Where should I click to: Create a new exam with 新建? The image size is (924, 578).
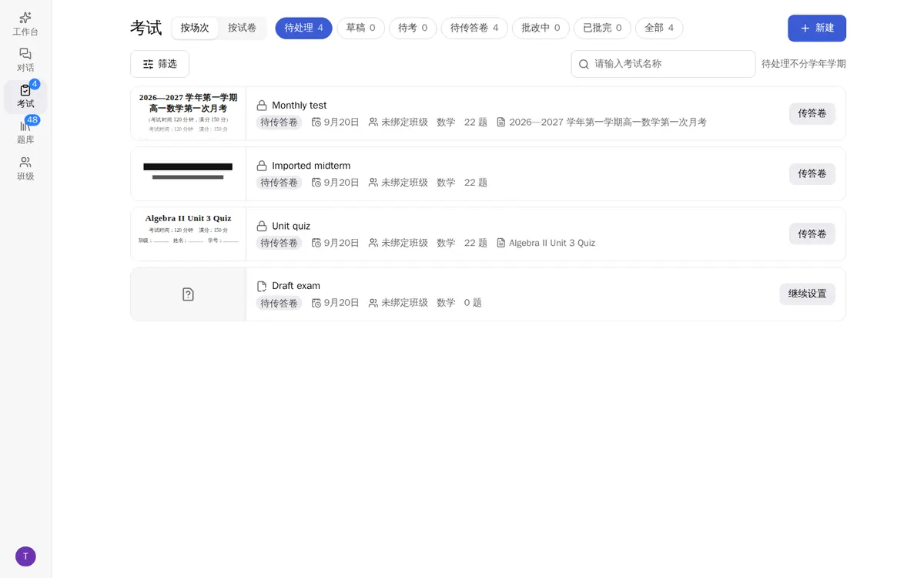click(x=817, y=28)
